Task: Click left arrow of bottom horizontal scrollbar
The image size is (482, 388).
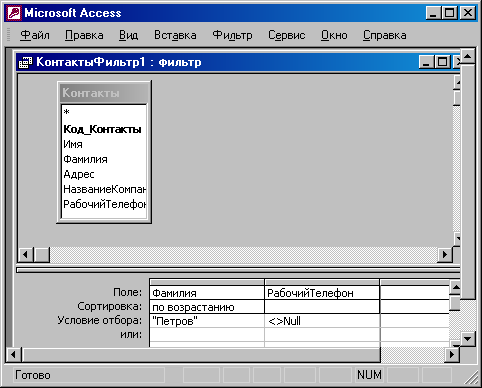Action: [13, 354]
